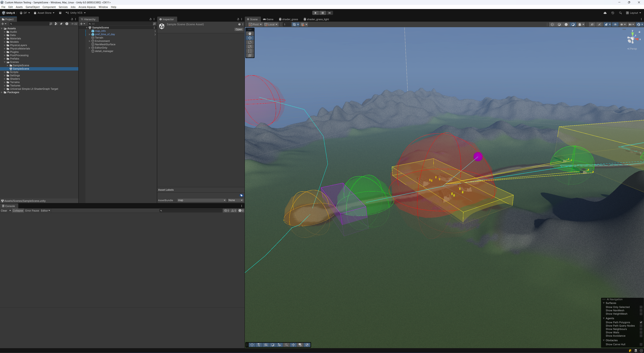Click the Open scene button in Inspector
The width and height of the screenshot is (644, 353).
point(239,29)
